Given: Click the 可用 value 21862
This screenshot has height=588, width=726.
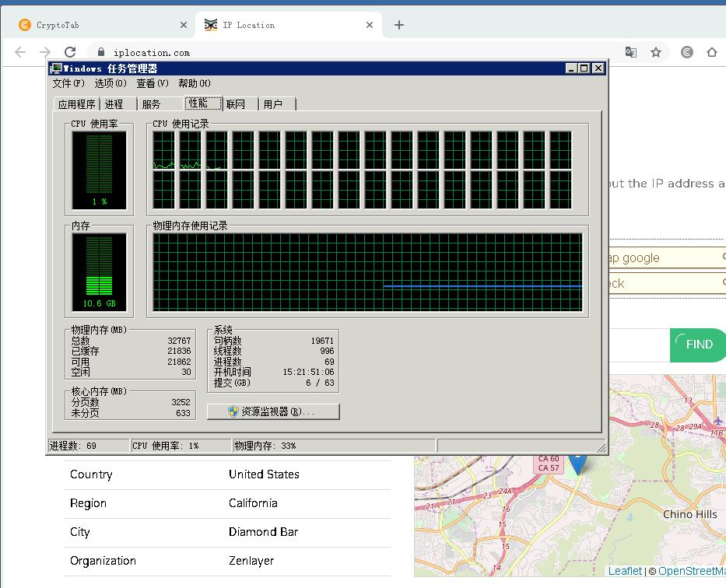Looking at the screenshot, I should click(179, 362).
